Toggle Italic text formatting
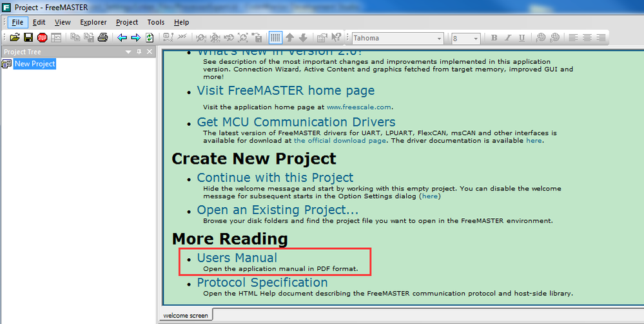The image size is (644, 324). point(508,38)
